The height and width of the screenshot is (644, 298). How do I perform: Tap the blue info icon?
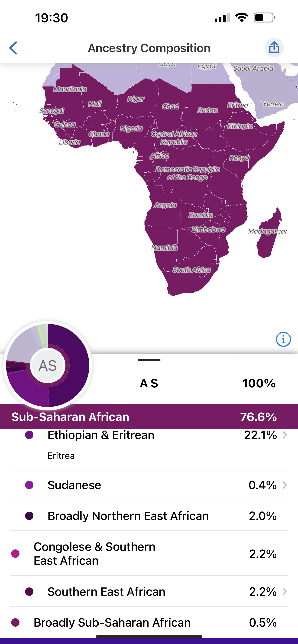tap(283, 339)
